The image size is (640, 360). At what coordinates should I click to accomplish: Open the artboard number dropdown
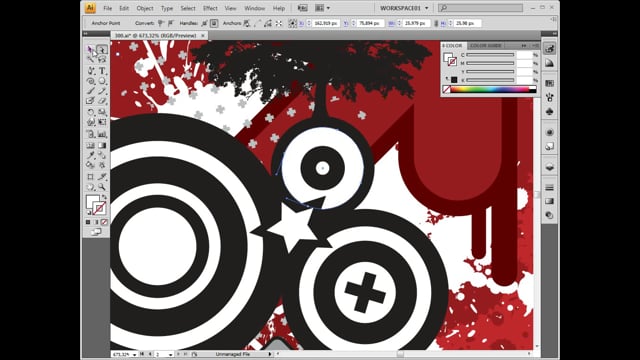tap(171, 355)
